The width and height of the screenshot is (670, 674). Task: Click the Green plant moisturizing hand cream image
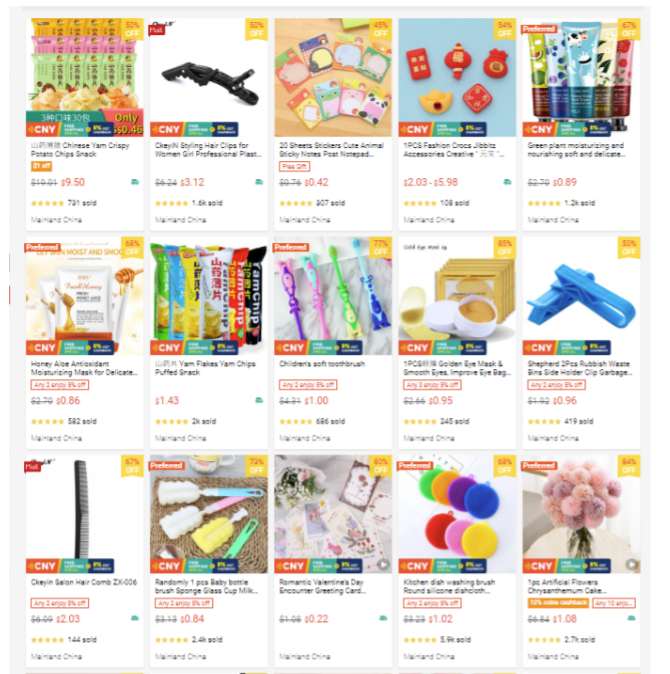coord(581,77)
